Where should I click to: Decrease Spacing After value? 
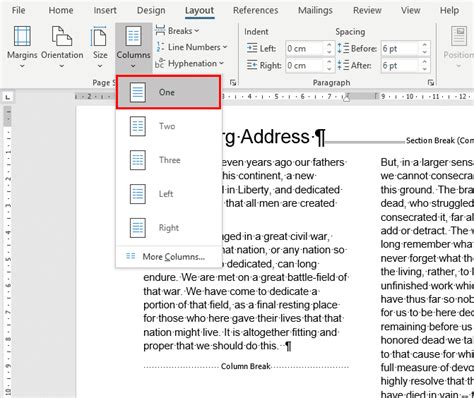point(424,69)
